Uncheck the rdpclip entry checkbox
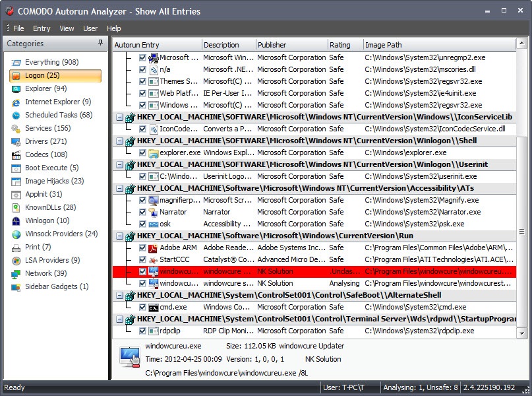The height and width of the screenshot is (396, 532). [x=142, y=331]
